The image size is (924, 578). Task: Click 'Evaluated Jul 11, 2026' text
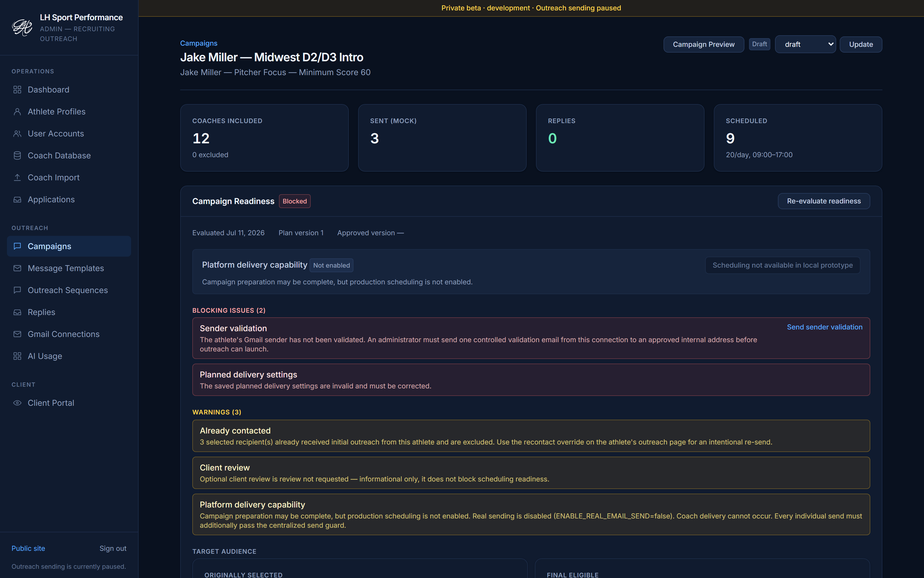228,233
